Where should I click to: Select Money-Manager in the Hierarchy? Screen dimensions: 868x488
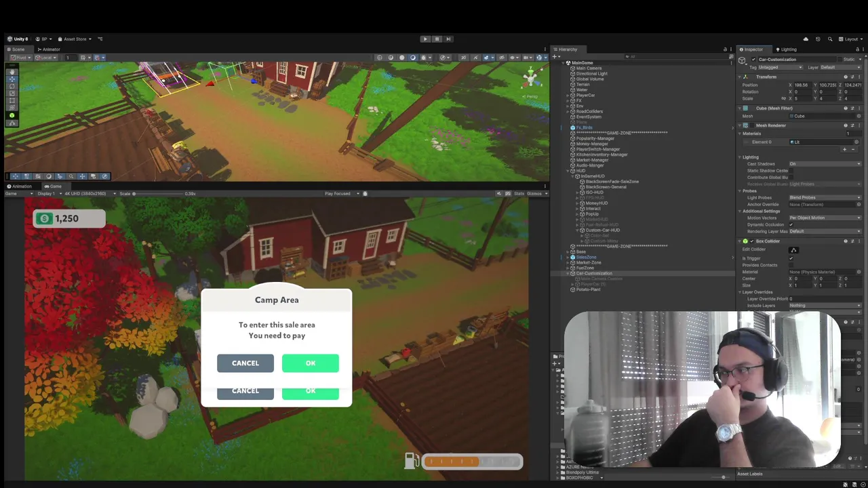click(592, 144)
